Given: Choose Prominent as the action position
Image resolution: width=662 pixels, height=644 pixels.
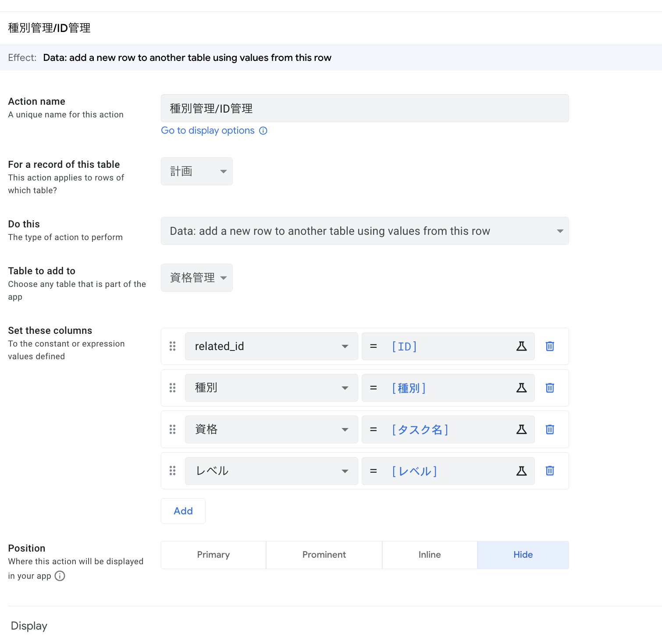Looking at the screenshot, I should 324,555.
